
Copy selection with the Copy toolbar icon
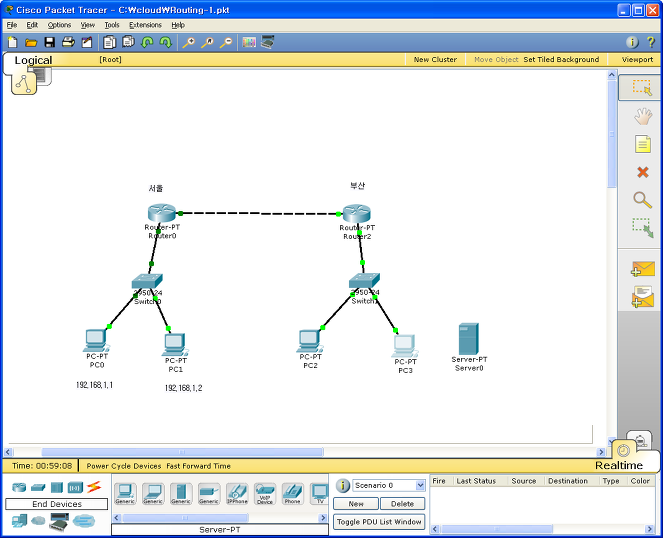pos(110,42)
